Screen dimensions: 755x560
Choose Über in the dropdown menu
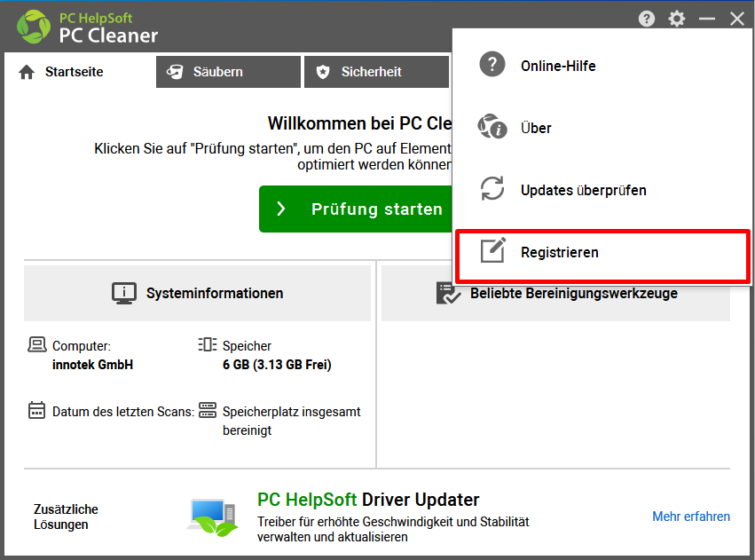(x=602, y=127)
